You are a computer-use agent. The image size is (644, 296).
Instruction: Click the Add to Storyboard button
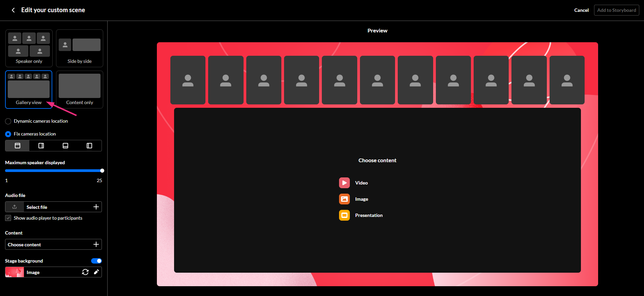[x=616, y=10]
